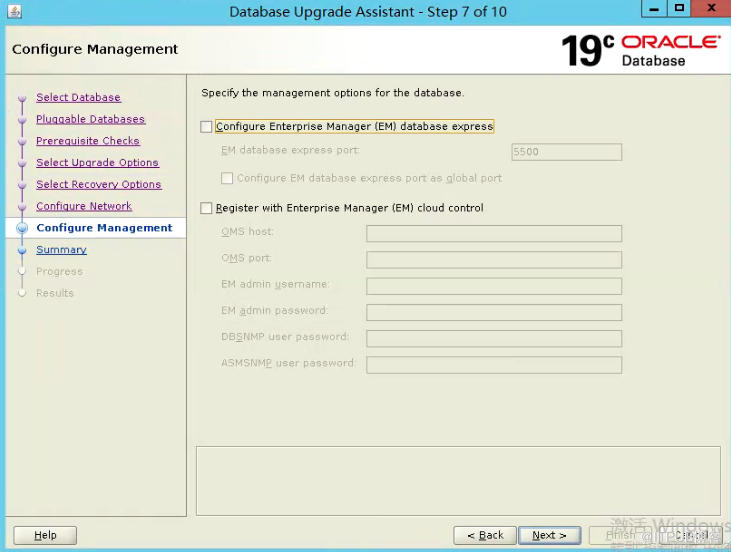Navigate to Select Recovery Options

click(99, 184)
